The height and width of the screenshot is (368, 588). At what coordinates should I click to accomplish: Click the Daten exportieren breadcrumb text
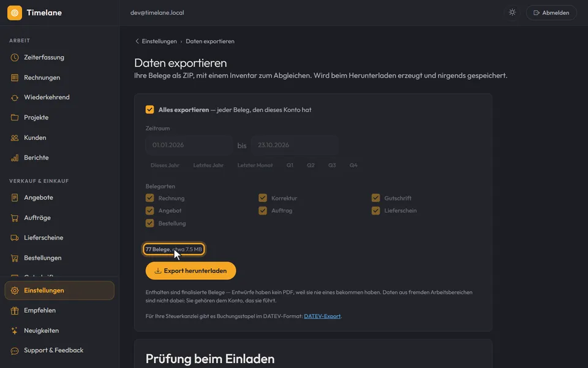click(210, 41)
